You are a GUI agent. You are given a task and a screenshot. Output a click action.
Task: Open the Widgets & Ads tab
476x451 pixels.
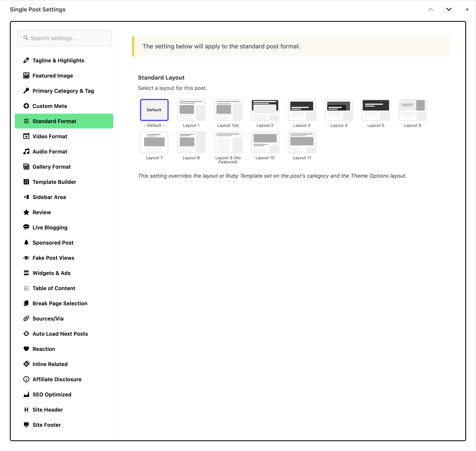tap(64, 273)
